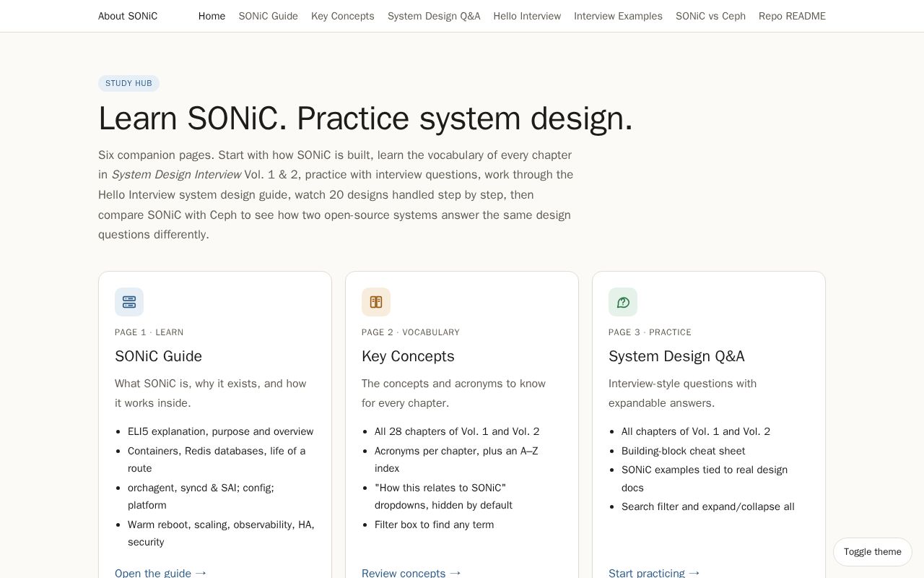
Task: Click "ELI5 explanation, purpose and overview" bullet
Action: (221, 431)
